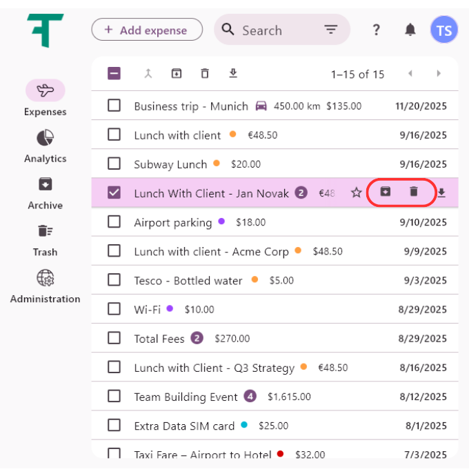Click the Search input field
This screenshot has height=476, width=469.
pos(276,30)
